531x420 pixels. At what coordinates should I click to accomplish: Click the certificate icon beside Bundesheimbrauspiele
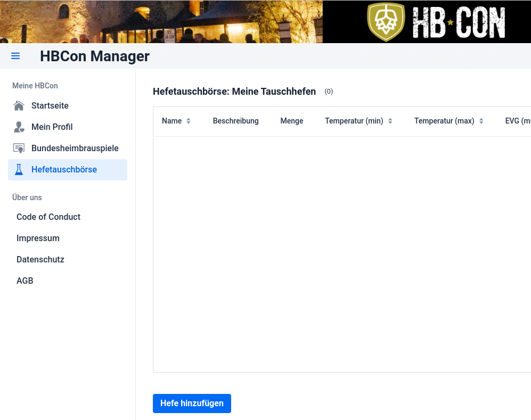19,148
